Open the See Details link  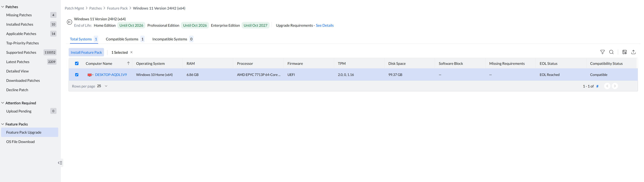click(325, 25)
